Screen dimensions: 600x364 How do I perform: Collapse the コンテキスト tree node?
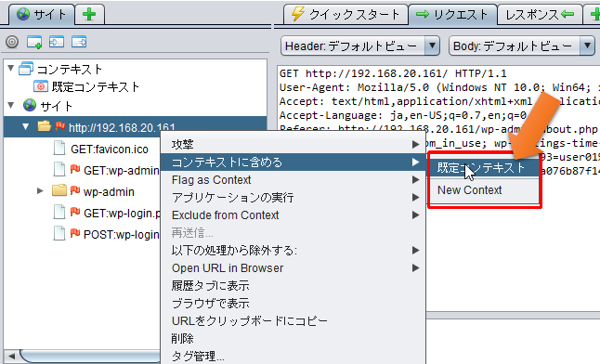pyautogui.click(x=11, y=68)
